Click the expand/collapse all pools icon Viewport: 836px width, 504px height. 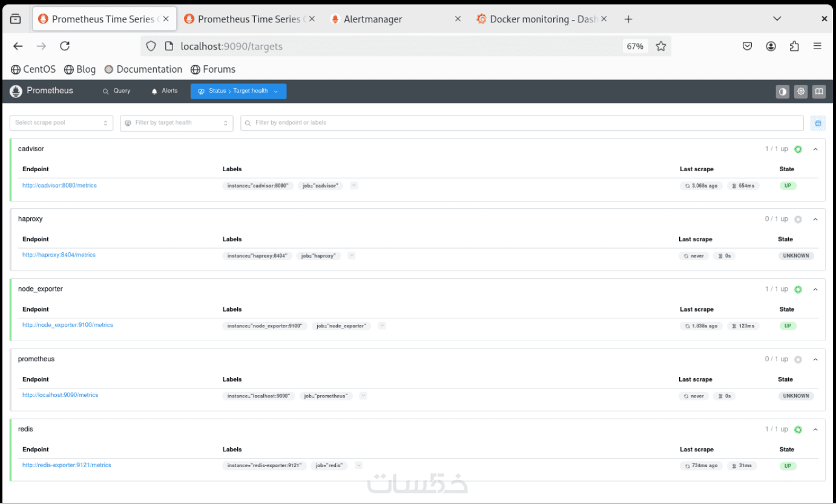(818, 123)
